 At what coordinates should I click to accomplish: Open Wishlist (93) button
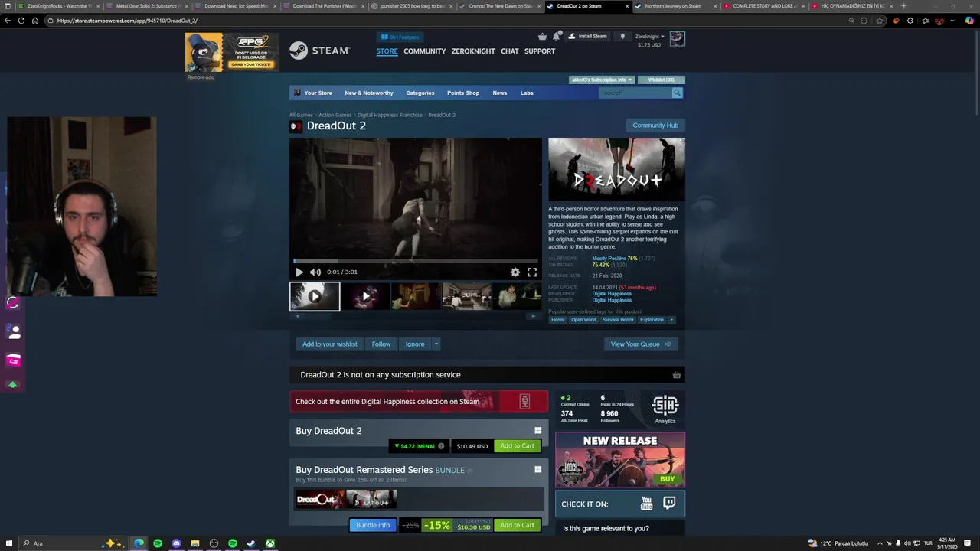point(661,80)
